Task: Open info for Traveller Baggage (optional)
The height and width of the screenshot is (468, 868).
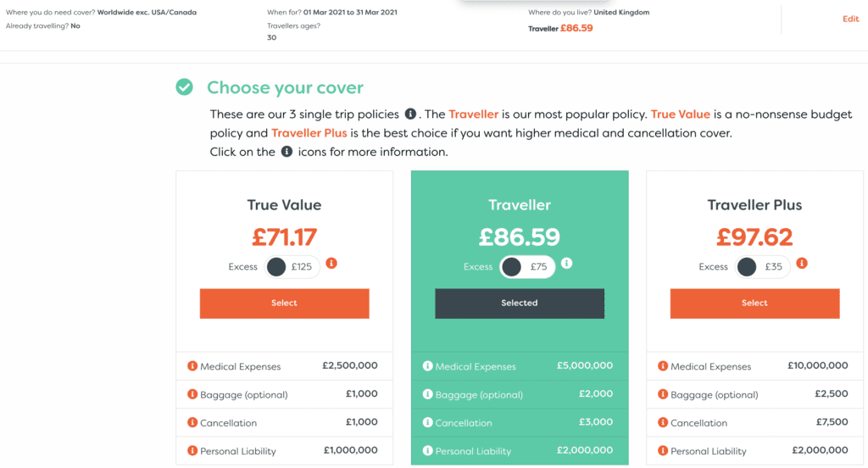Action: click(427, 394)
